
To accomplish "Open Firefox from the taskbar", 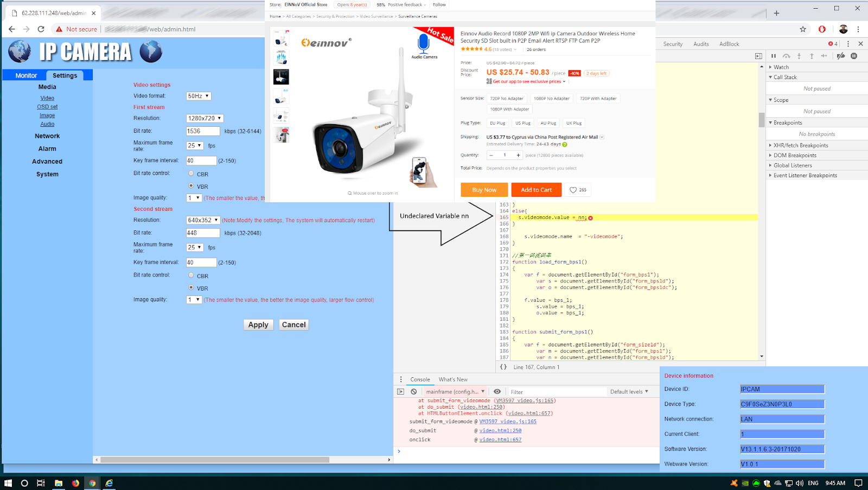I will 75,483.
